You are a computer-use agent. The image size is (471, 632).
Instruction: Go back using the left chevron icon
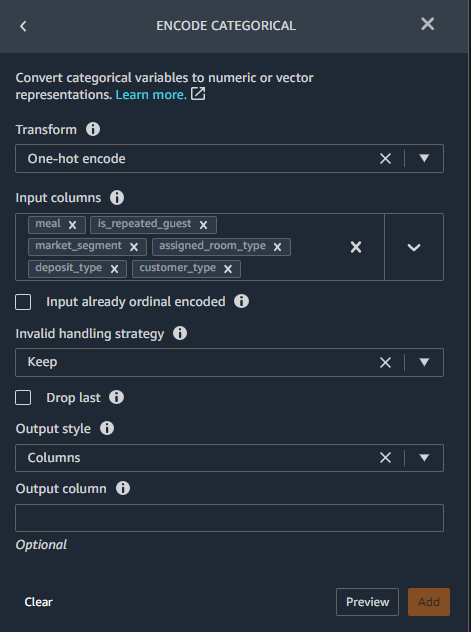point(23,26)
